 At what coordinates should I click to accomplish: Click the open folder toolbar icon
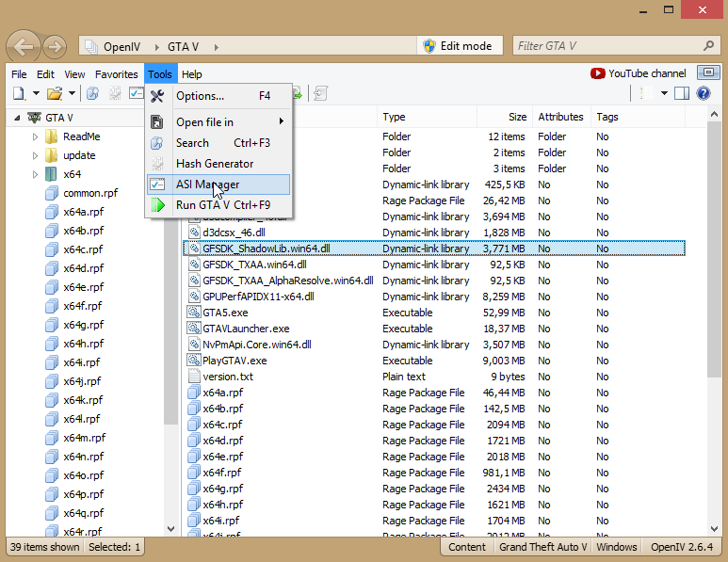click(55, 93)
